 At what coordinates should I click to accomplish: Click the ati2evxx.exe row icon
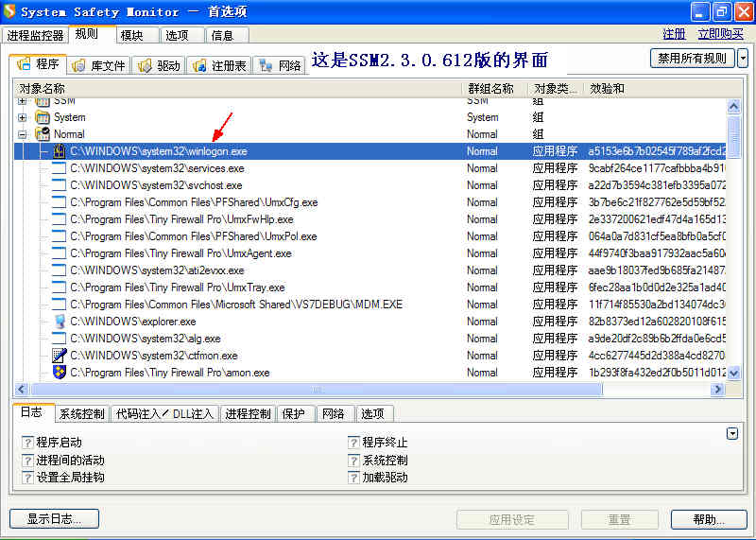click(x=59, y=270)
